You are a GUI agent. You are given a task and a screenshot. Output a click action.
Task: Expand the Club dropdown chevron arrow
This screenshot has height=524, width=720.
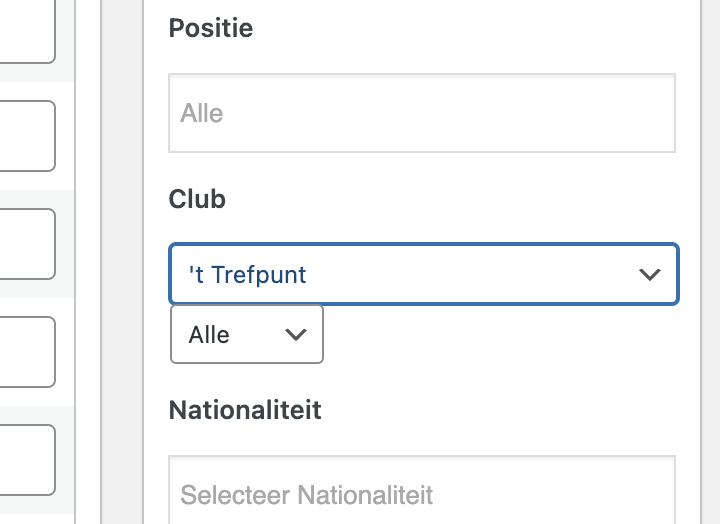[x=650, y=274]
